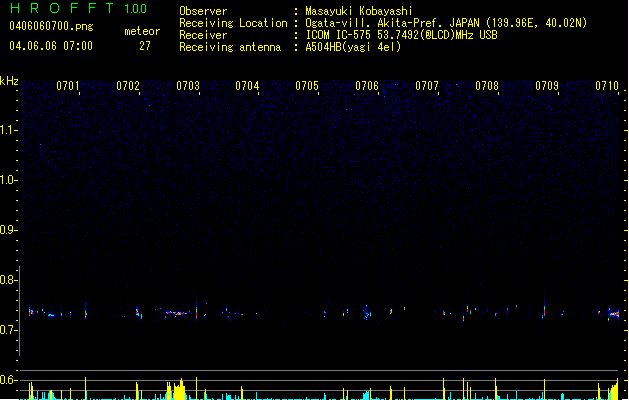Click the 0708 time marker

coord(487,86)
